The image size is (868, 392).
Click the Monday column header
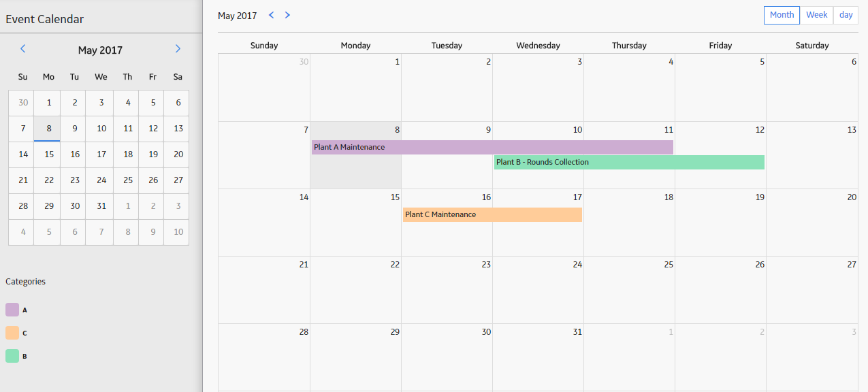(x=355, y=46)
